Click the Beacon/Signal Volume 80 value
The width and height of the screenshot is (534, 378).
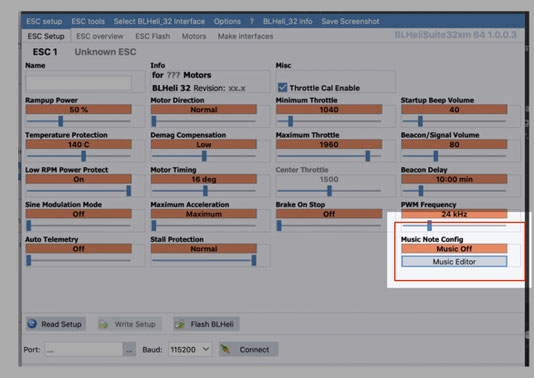tap(454, 144)
